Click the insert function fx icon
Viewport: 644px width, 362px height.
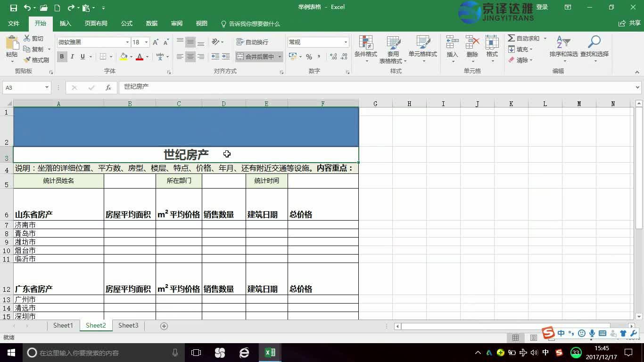click(x=108, y=88)
